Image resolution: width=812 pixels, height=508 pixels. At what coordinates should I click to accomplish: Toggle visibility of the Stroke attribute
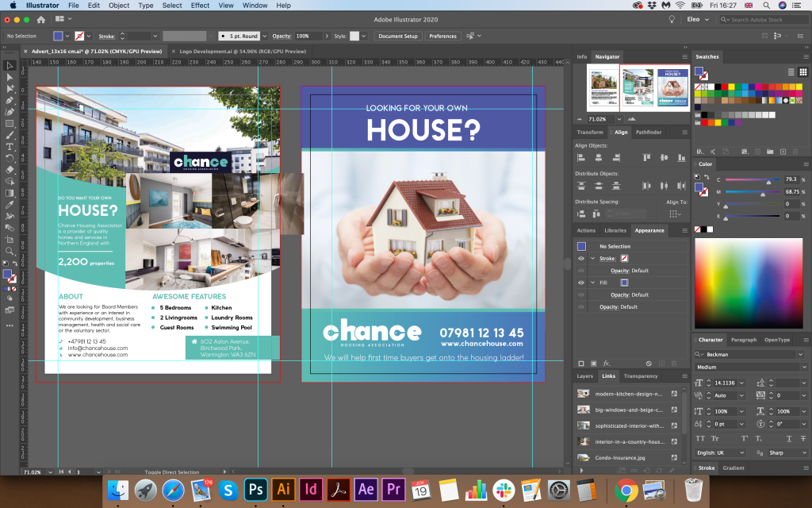click(x=581, y=259)
